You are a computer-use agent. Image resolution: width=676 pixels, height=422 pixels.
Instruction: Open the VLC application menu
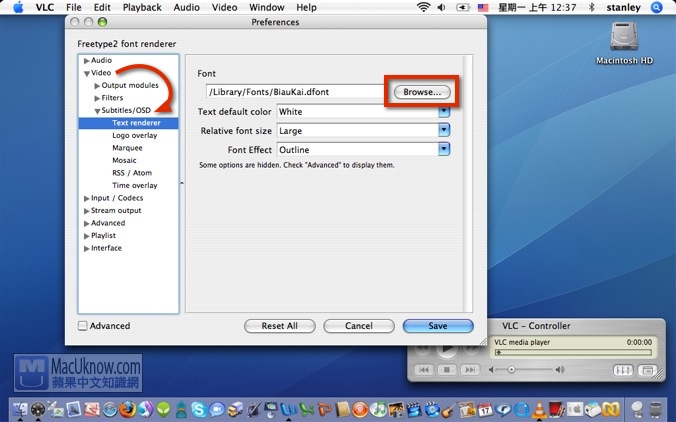coord(44,7)
